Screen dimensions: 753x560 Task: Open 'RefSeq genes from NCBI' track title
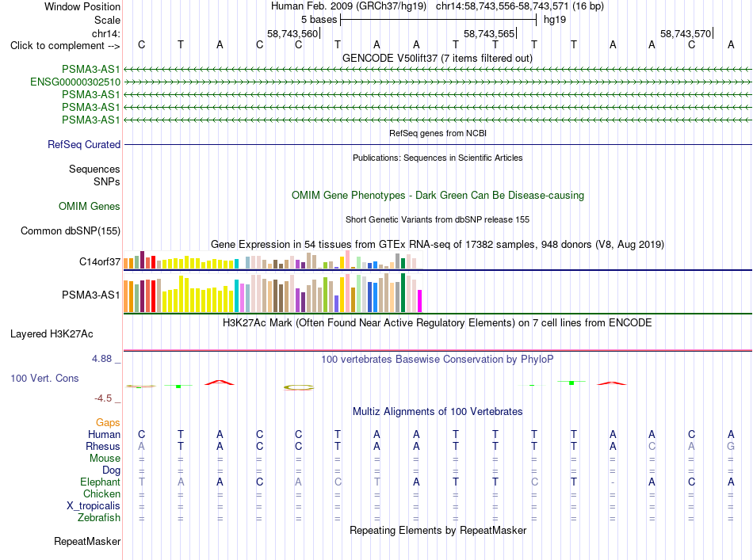click(x=438, y=133)
